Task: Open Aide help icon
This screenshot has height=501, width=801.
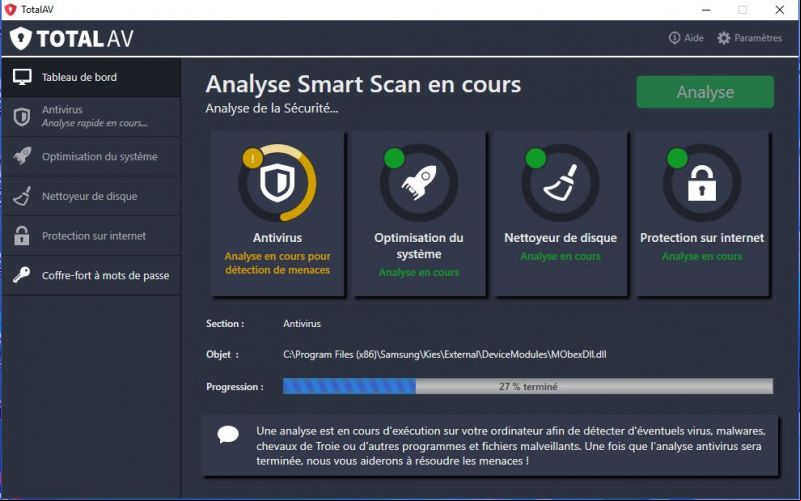Action: point(674,38)
